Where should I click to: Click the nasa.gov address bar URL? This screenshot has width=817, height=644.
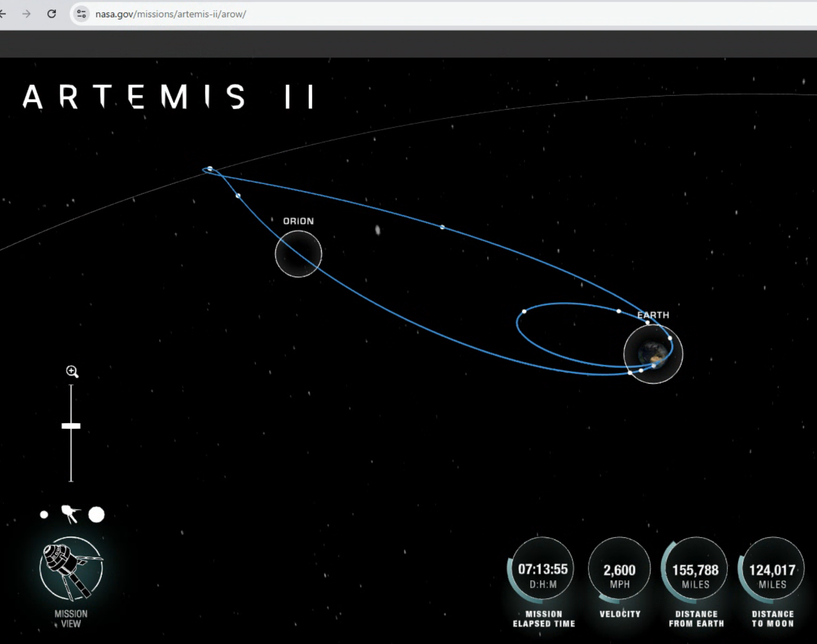171,14
